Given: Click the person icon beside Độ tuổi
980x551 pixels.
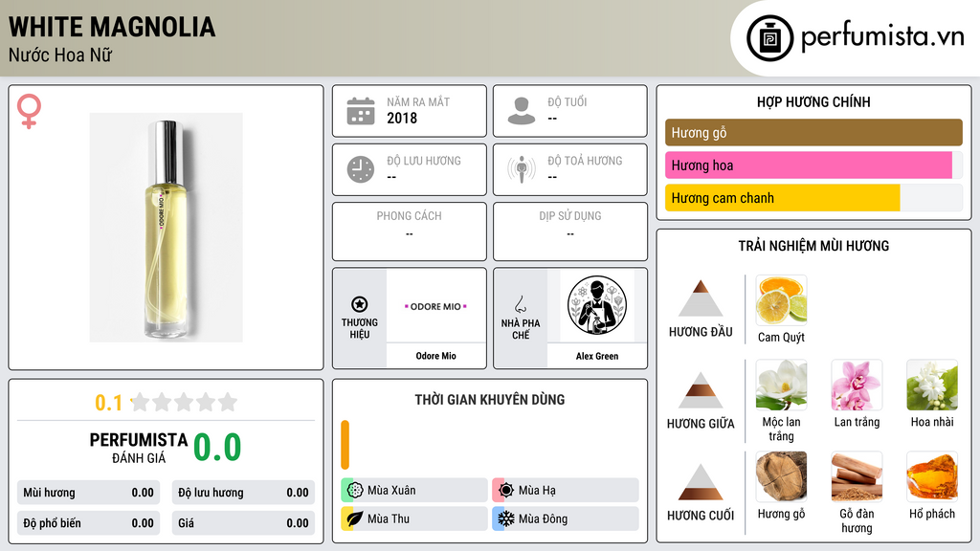Looking at the screenshot, I should [522, 111].
